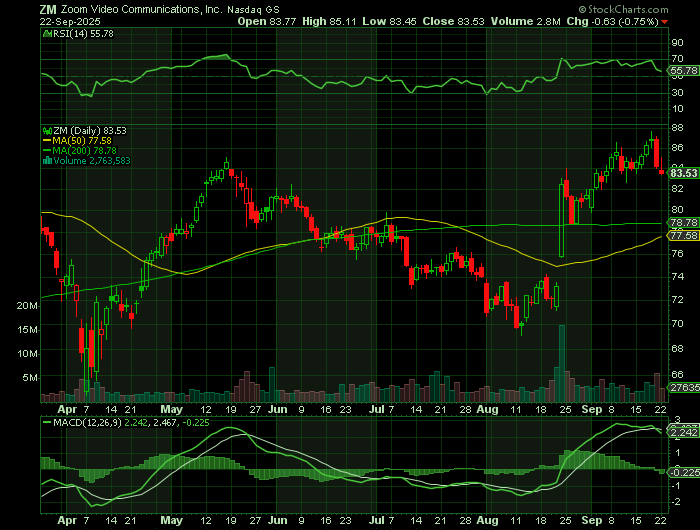Click the green dash before MACD(12,26,9)

click(x=47, y=422)
